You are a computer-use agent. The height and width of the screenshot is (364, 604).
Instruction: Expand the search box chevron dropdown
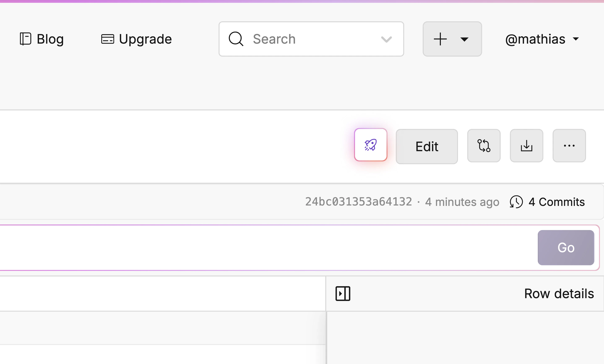[x=386, y=39]
